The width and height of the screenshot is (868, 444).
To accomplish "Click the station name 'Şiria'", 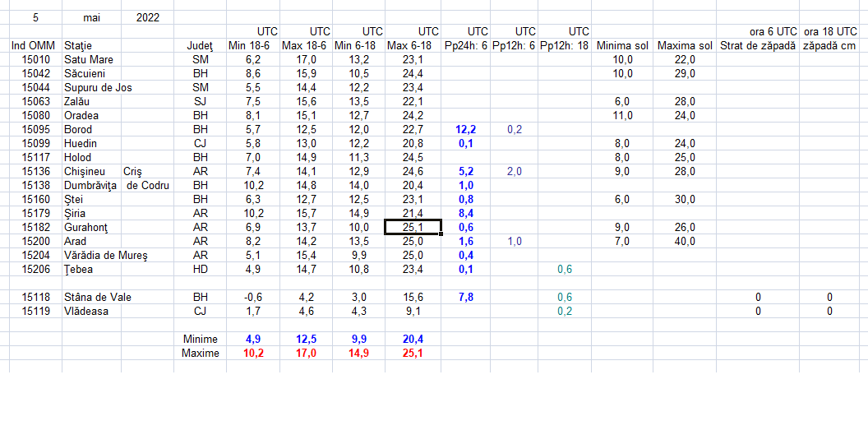I will click(x=76, y=214).
